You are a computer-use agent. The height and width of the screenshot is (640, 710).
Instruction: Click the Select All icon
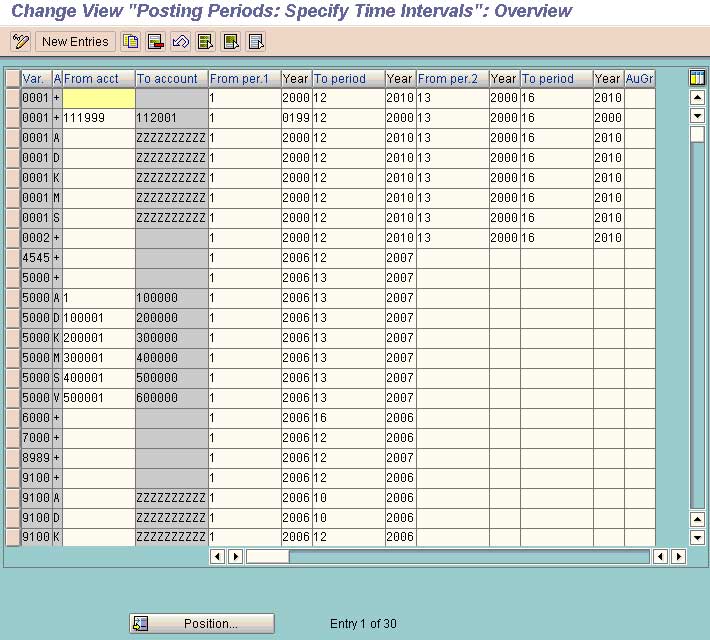tap(206, 42)
